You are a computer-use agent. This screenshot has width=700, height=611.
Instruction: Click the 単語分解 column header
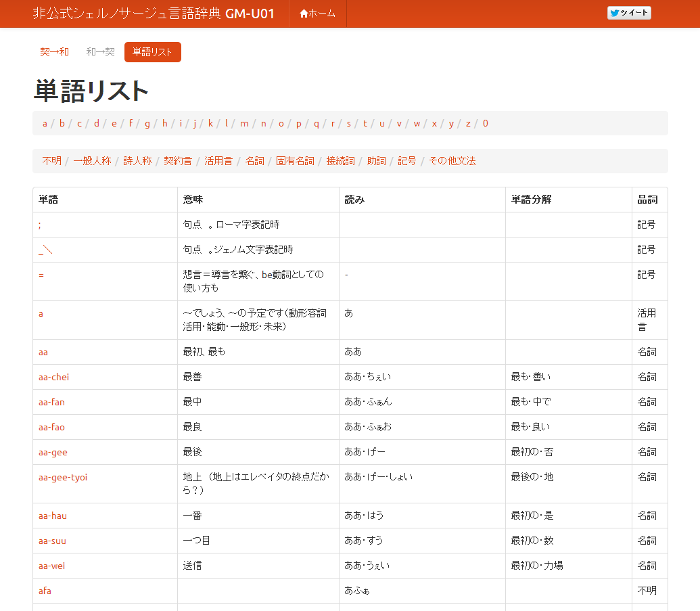(569, 200)
